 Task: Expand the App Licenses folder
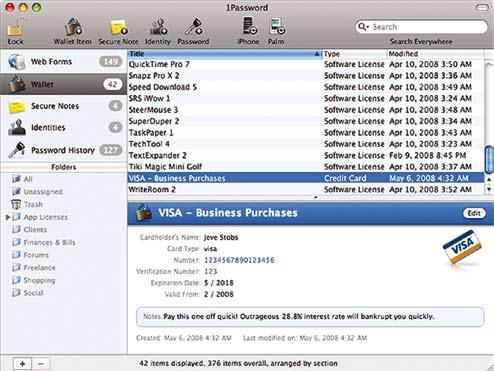[8, 217]
